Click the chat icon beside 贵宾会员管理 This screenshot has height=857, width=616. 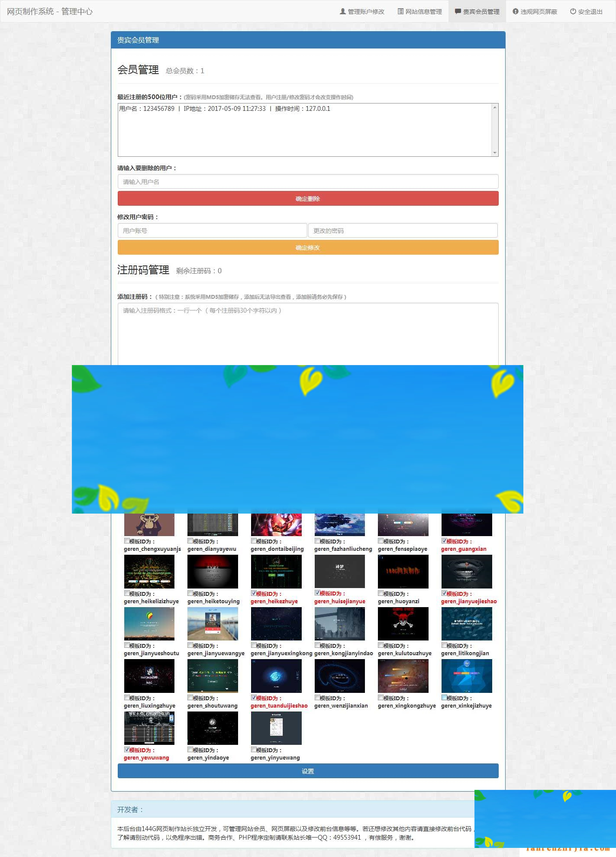pos(458,12)
